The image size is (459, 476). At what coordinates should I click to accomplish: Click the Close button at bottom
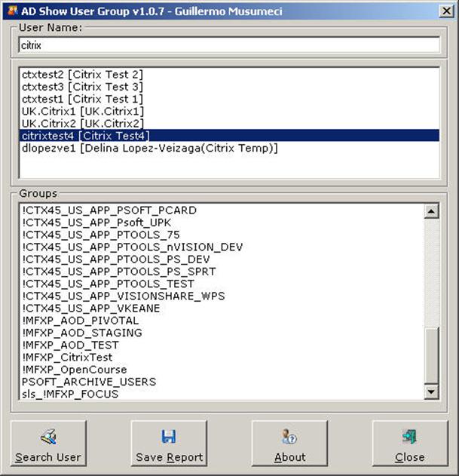click(x=410, y=444)
